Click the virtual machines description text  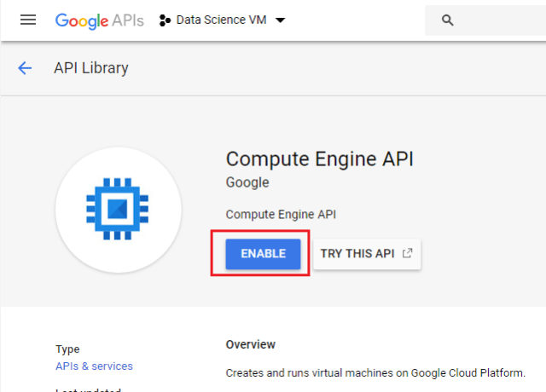coord(375,372)
